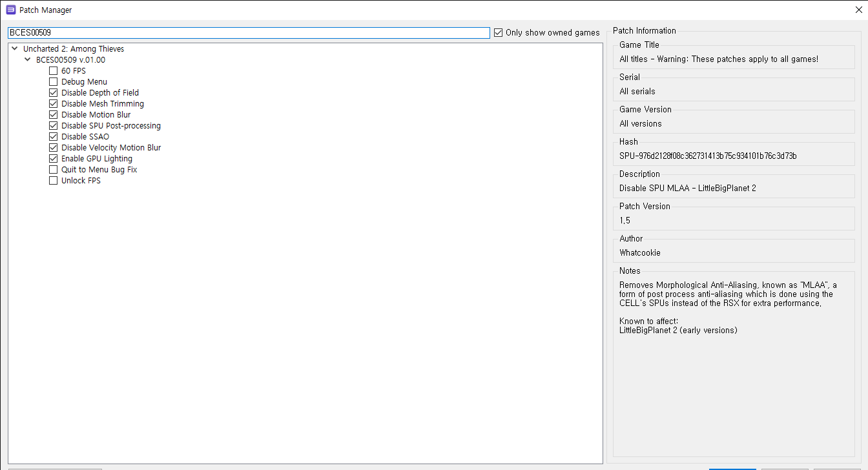Select the 60 FPS label
868x470 pixels.
[74, 71]
